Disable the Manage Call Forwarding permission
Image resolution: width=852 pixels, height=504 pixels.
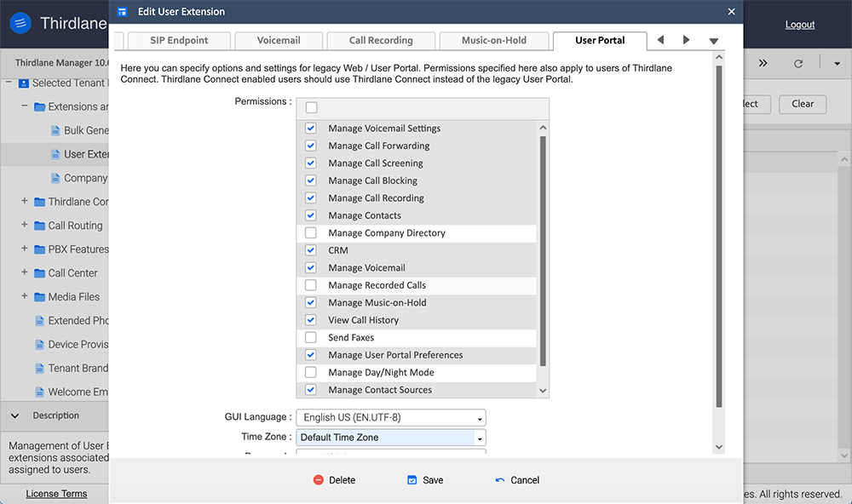310,146
